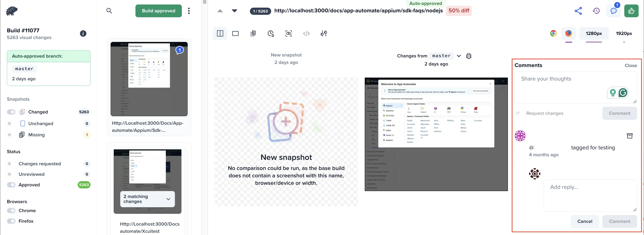644x235 pixels.
Task: Toggle ignored regions eye-scan icon
Action: pyautogui.click(x=288, y=34)
